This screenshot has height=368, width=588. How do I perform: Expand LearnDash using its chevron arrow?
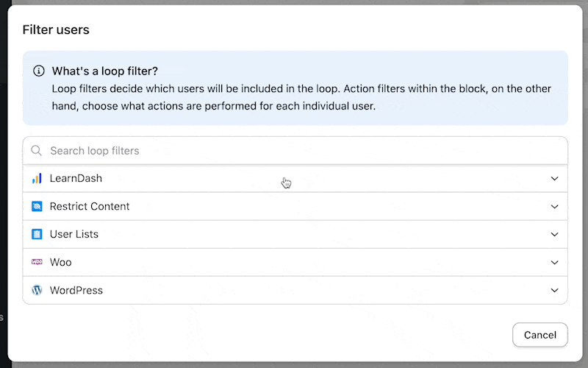point(554,179)
